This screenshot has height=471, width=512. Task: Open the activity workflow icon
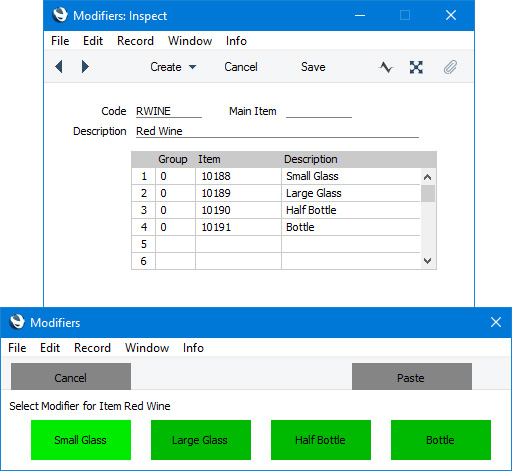(x=386, y=67)
